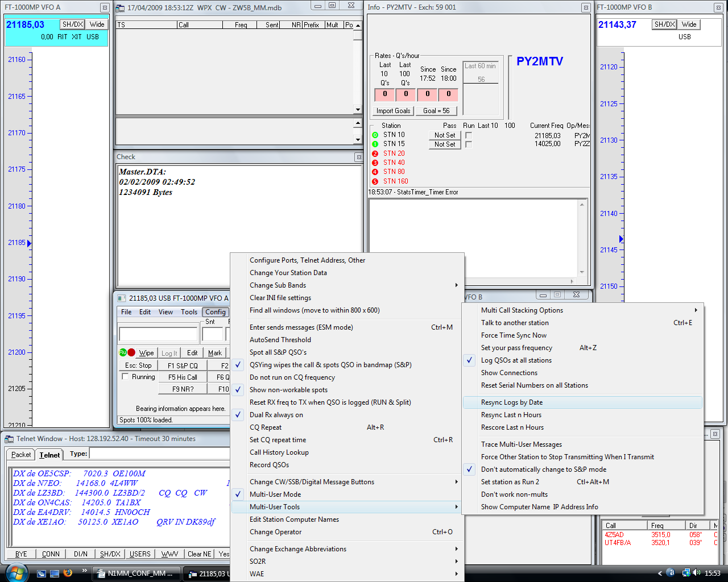Viewport: 728px width, 582px height.
Task: Expand Change Sub Bands submenu
Action: [x=348, y=285]
